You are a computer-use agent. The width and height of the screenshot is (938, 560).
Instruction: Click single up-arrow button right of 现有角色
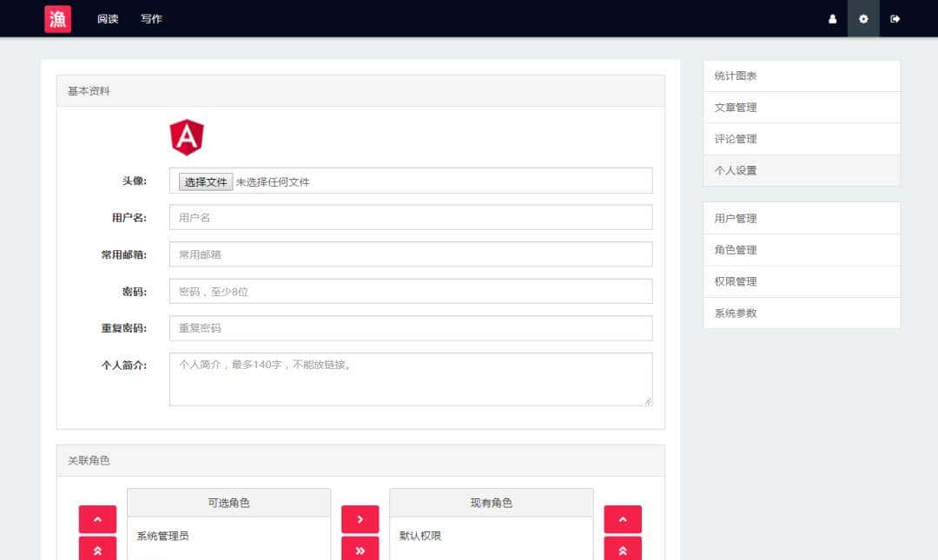pos(623,519)
